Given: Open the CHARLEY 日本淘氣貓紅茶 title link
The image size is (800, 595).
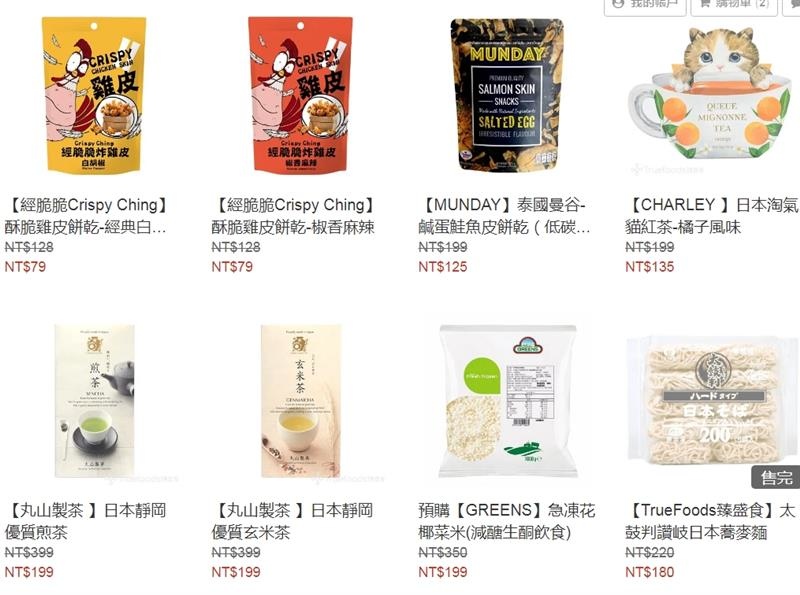Looking at the screenshot, I should coord(712,216).
